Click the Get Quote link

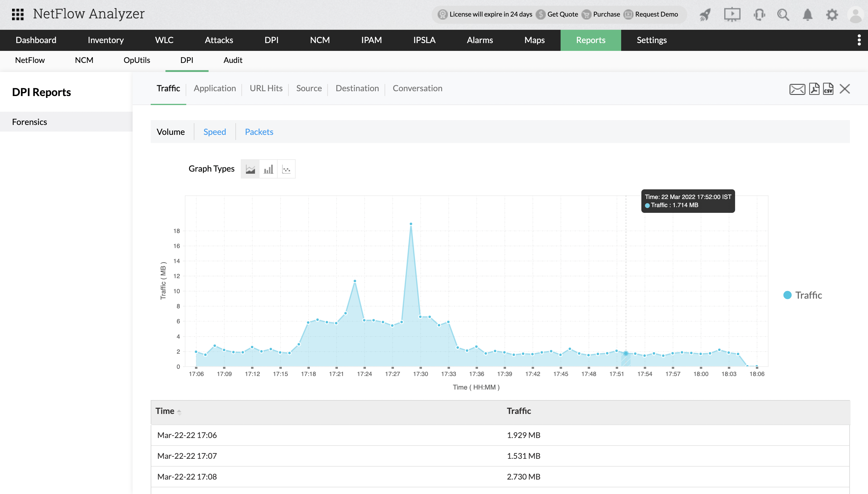(x=562, y=14)
